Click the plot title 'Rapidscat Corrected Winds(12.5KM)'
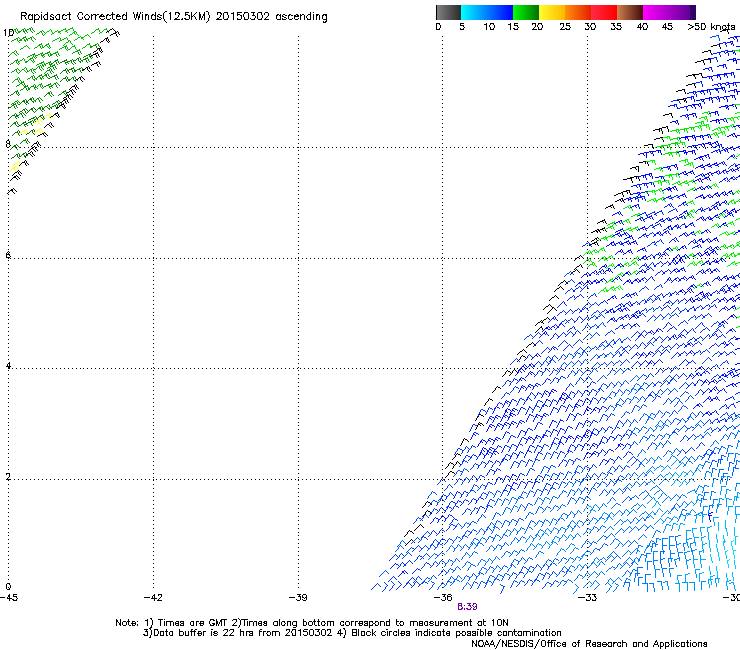The height and width of the screenshot is (650, 740). click(x=115, y=17)
